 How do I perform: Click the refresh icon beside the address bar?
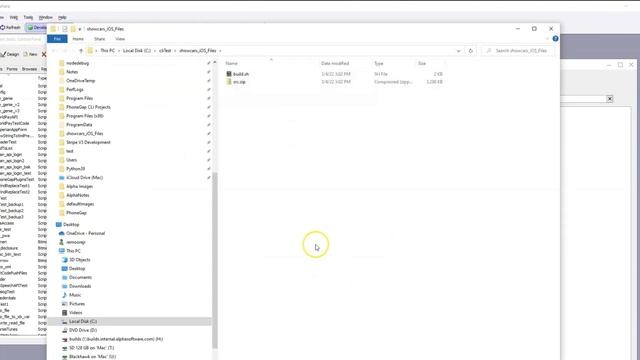(x=471, y=51)
